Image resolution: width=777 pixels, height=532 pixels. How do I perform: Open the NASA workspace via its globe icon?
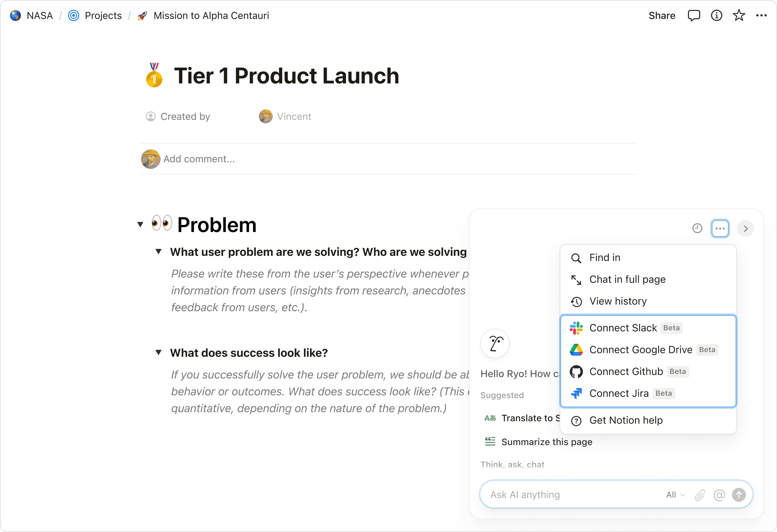point(15,15)
